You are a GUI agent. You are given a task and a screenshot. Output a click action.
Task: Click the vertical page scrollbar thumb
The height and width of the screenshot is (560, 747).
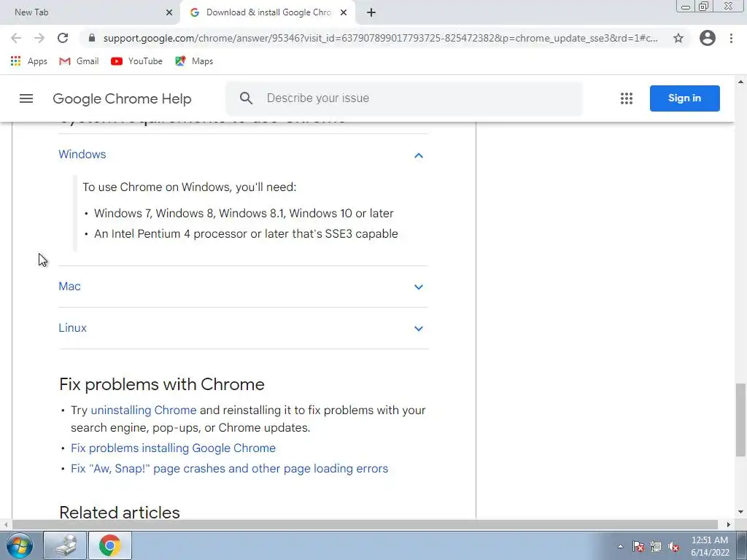pyautogui.click(x=741, y=420)
